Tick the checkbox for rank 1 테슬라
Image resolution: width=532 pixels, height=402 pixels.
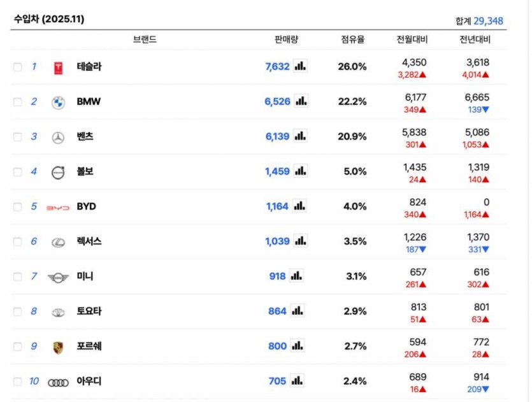click(18, 67)
